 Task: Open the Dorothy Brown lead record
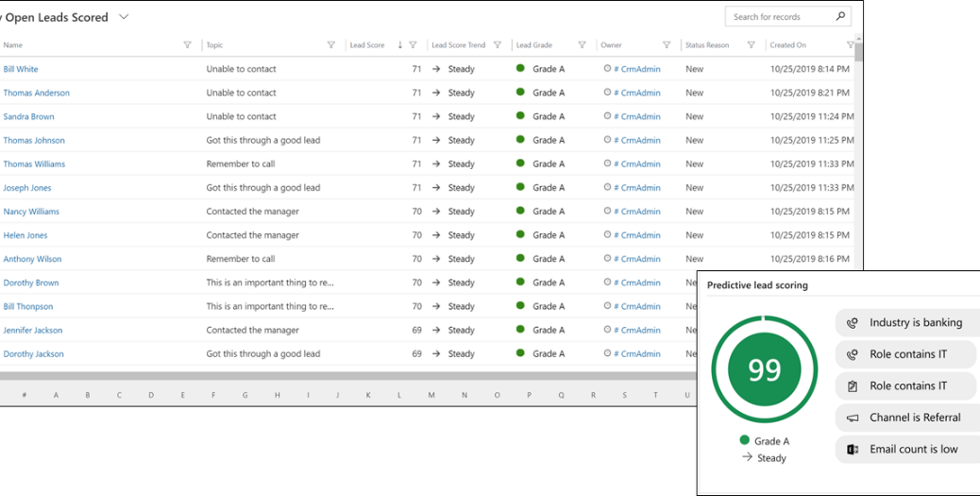pos(31,282)
